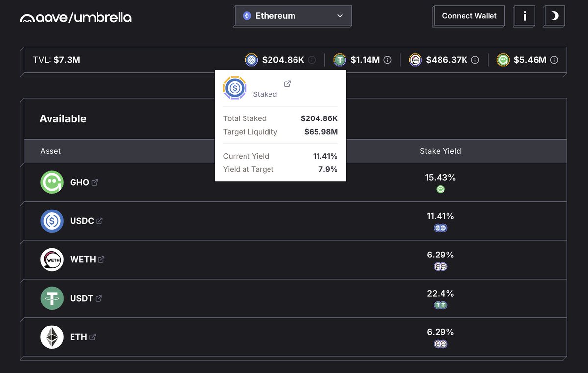Click the WETH asset icon in table
Screen dimensions: 588x373
coord(52,259)
